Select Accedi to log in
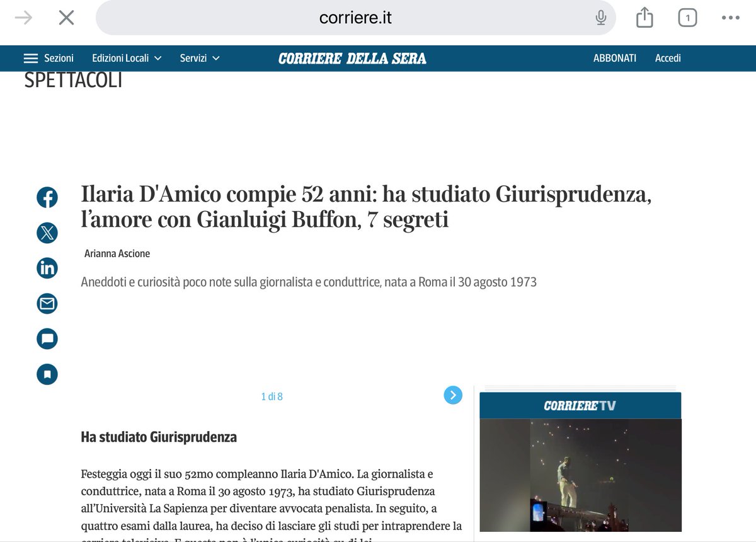The height and width of the screenshot is (542, 756). [x=667, y=57]
